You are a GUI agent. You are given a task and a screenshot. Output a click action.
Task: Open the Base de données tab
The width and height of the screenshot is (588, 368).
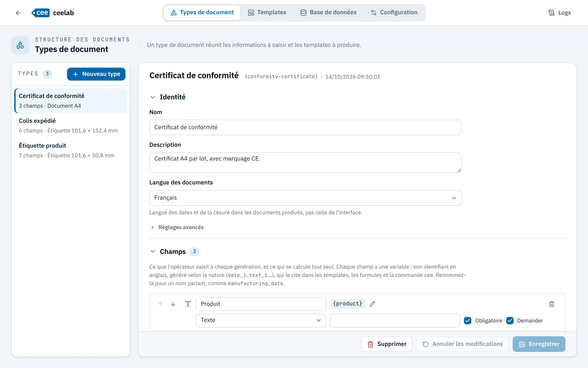point(328,12)
